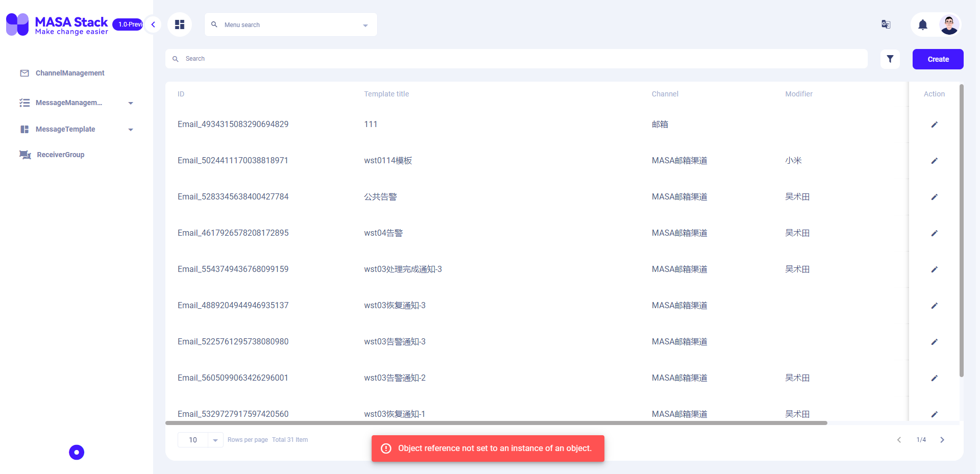The height and width of the screenshot is (474, 980).
Task: Click the translate language icon
Action: pyautogui.click(x=886, y=24)
